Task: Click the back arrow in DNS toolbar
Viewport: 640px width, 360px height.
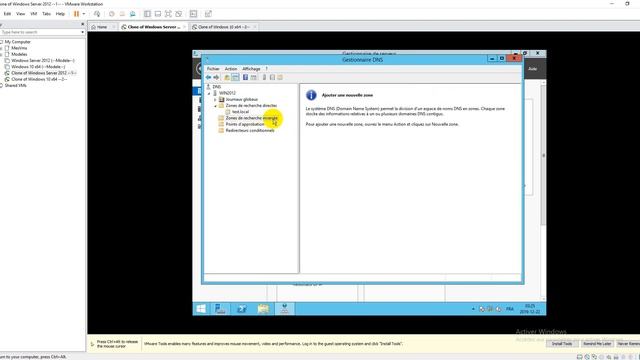Action: pos(209,77)
